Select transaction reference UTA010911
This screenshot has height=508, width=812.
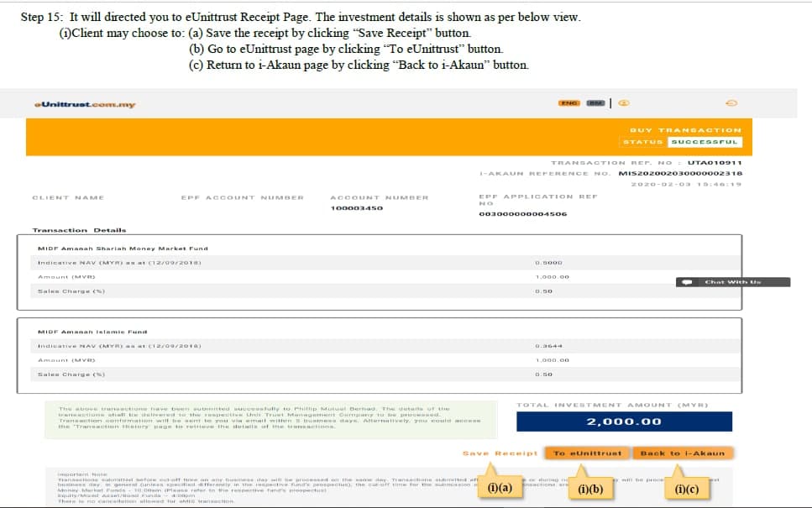(715, 163)
